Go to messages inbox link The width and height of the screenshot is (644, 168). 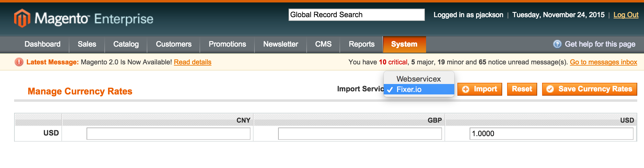[x=603, y=62]
